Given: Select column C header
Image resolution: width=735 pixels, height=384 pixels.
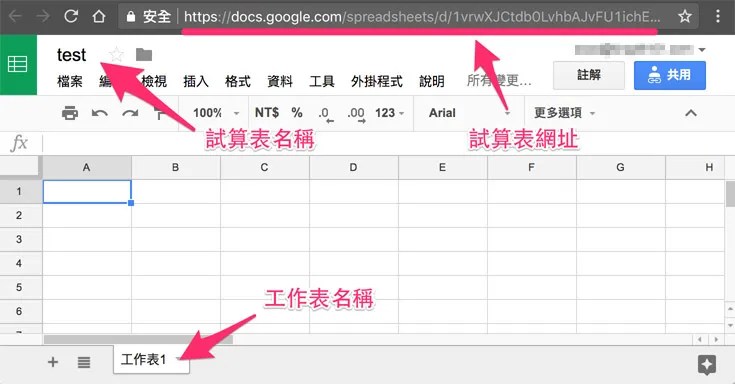Looking at the screenshot, I should 264,167.
